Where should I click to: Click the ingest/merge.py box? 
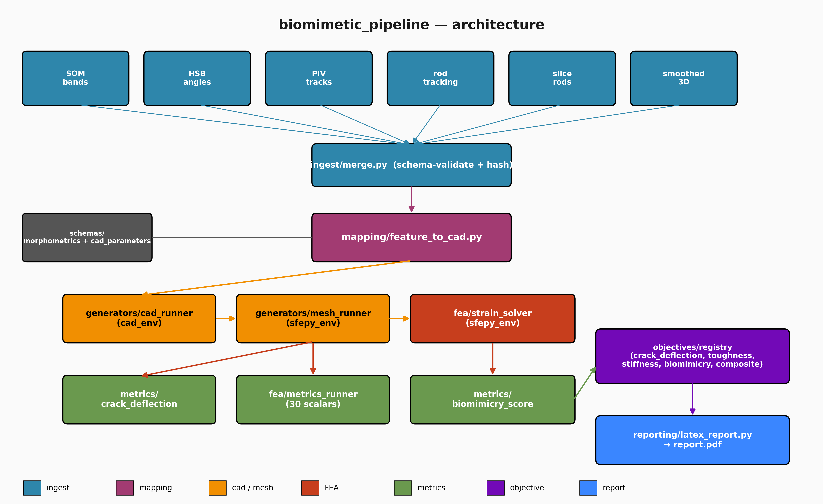(412, 165)
